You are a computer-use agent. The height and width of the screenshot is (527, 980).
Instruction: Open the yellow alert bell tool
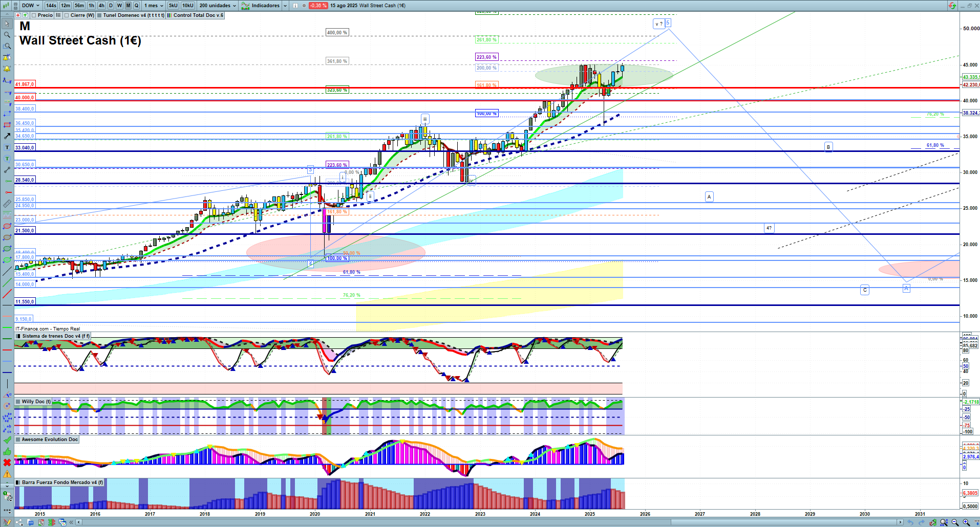tap(7, 69)
